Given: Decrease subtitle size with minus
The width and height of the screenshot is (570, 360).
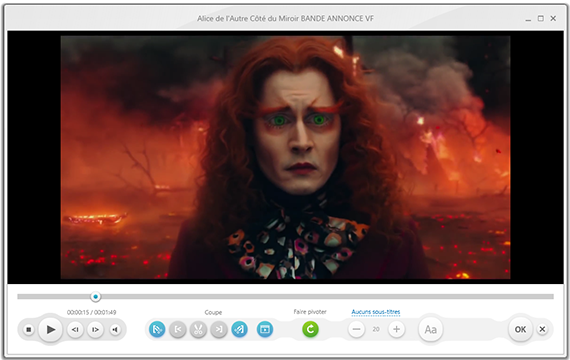Looking at the screenshot, I should [357, 329].
